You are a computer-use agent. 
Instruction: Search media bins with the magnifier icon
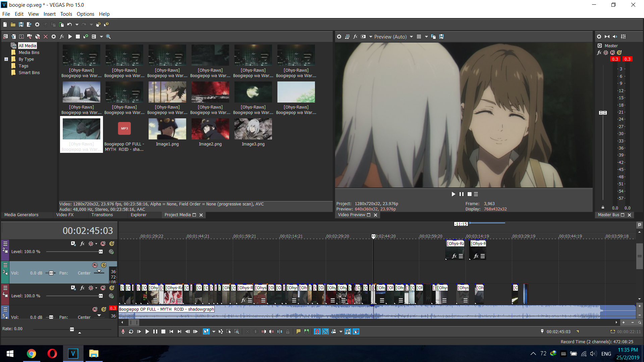coord(108,37)
